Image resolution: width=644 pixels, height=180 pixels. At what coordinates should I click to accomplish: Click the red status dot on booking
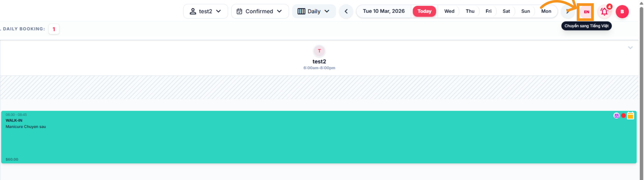(623, 116)
